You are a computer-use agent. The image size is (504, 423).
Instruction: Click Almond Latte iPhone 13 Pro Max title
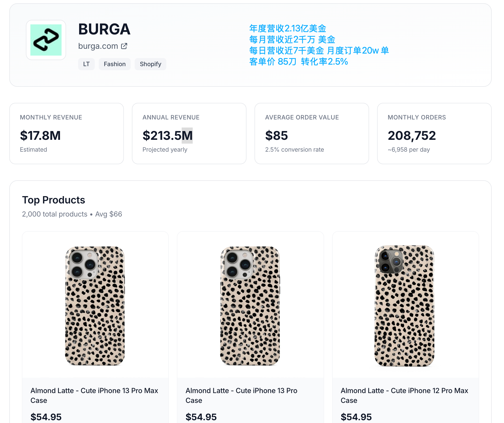94,395
